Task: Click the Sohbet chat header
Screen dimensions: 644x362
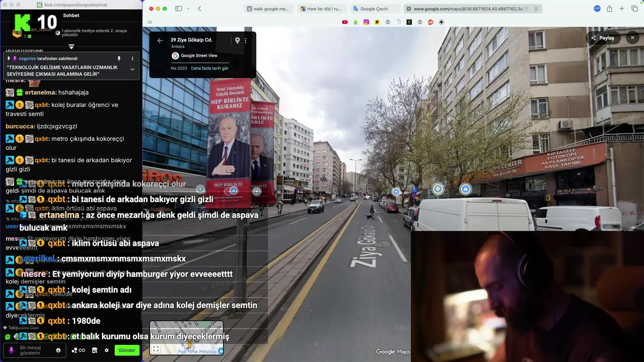Action: click(x=71, y=16)
